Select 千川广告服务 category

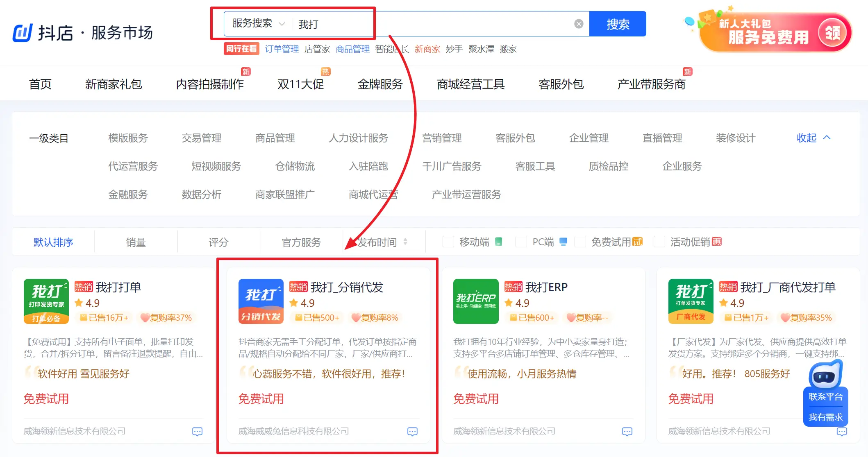[x=452, y=166]
